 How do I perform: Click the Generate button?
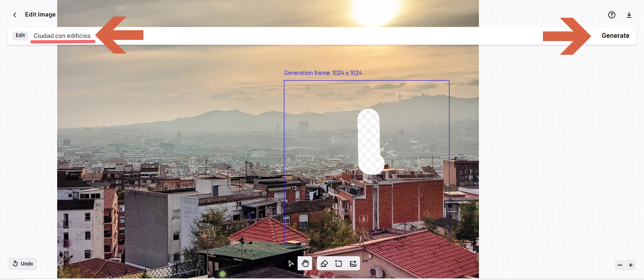(615, 36)
